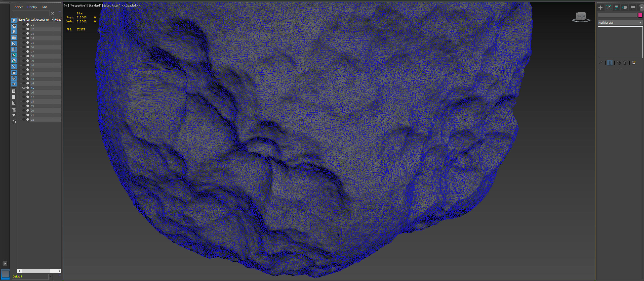
Task: Toggle Display Geometry filter in Scene Explorer
Action: point(14,20)
